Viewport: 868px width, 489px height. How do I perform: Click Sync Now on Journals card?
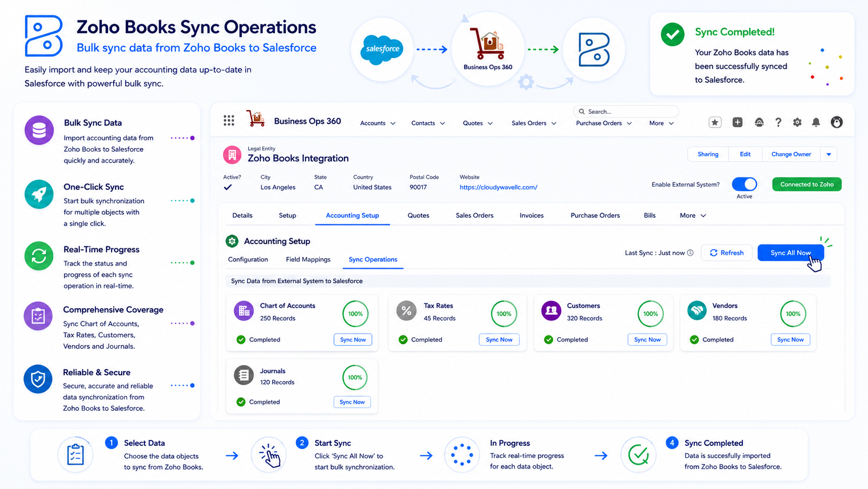click(x=352, y=402)
